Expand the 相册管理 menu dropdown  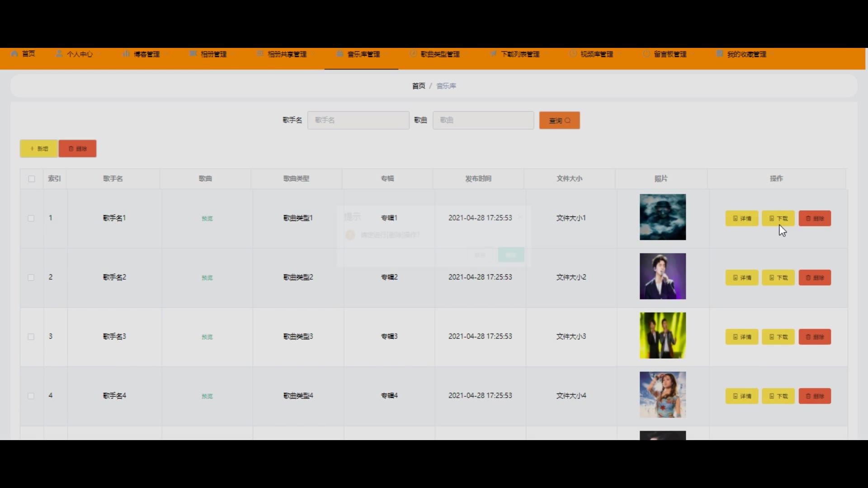coord(213,54)
